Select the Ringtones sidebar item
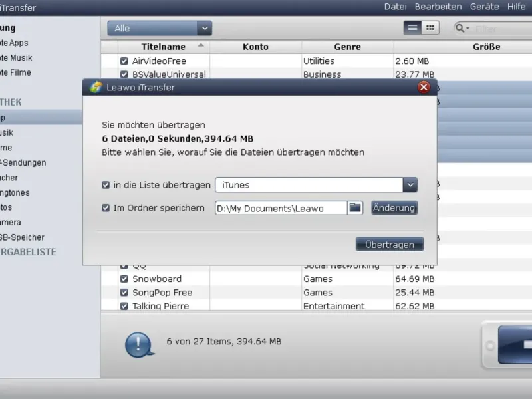 click(15, 192)
